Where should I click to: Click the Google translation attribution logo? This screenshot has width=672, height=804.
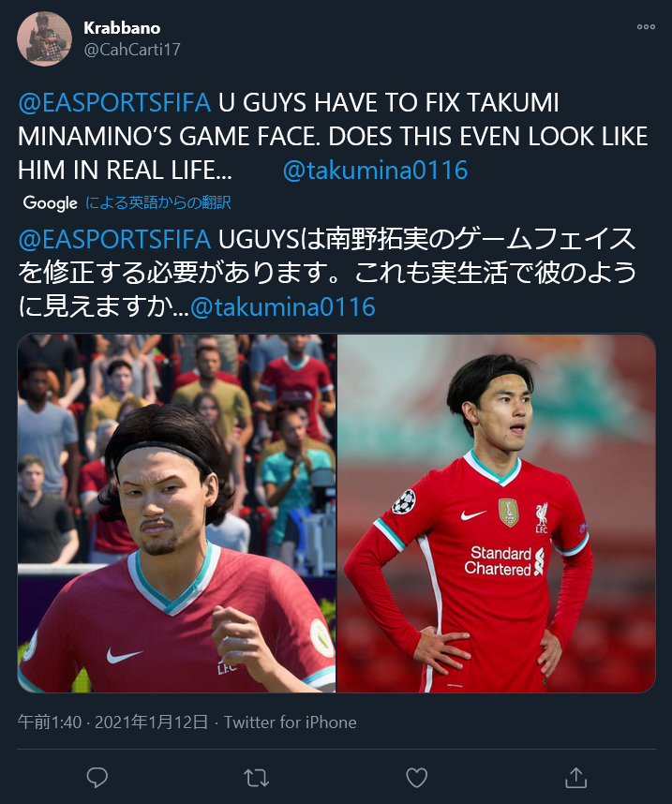[50, 202]
